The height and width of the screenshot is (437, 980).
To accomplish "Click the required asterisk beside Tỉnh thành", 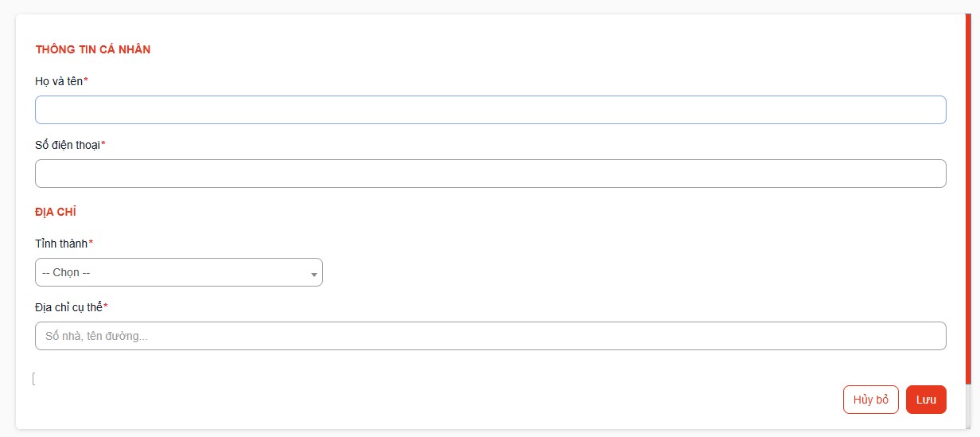I will click(91, 243).
